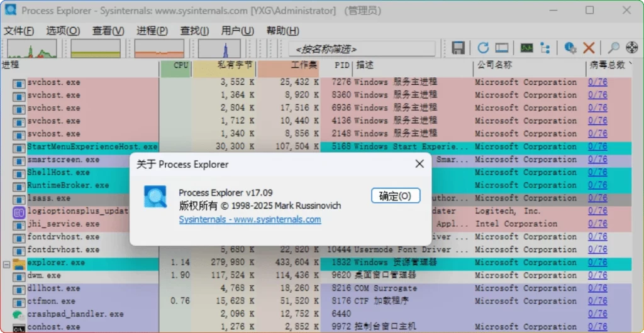Click the lsass.exe process icon
The height and width of the screenshot is (333, 644).
pos(18,200)
